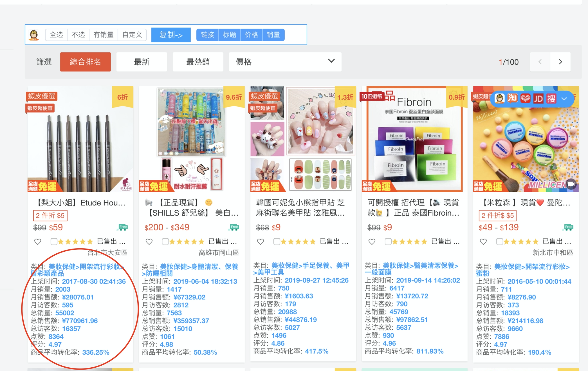Screen dimensions: 588x371
Task: Click the 搜 search icon in the floating bar
Action: 551,99
